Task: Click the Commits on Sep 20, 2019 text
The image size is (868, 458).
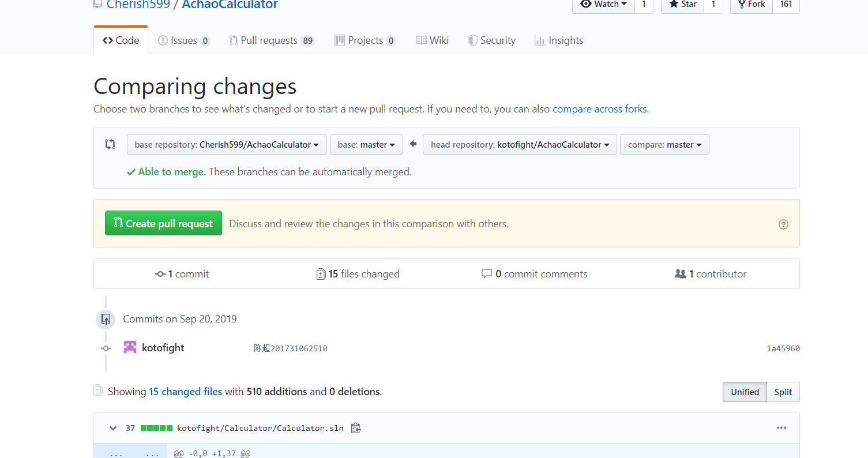Action: pyautogui.click(x=180, y=319)
